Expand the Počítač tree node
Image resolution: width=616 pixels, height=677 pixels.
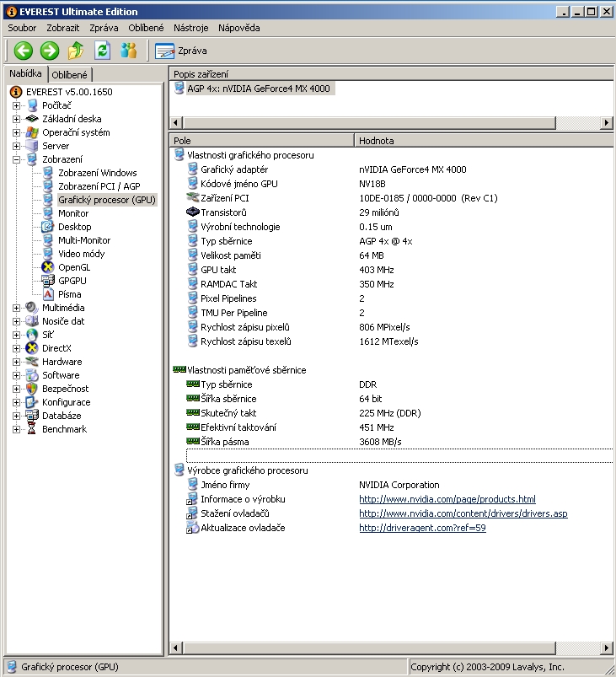click(x=16, y=105)
